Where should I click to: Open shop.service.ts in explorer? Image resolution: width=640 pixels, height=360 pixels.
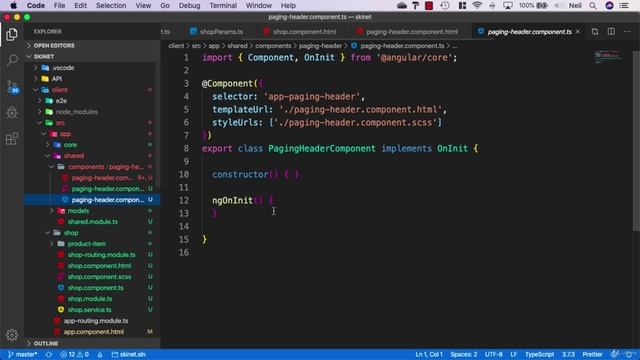coord(90,310)
